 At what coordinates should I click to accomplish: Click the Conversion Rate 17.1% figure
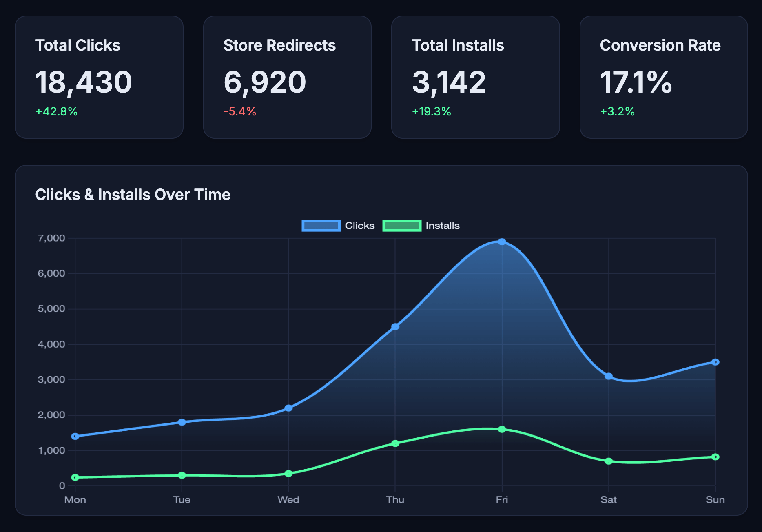pyautogui.click(x=636, y=82)
